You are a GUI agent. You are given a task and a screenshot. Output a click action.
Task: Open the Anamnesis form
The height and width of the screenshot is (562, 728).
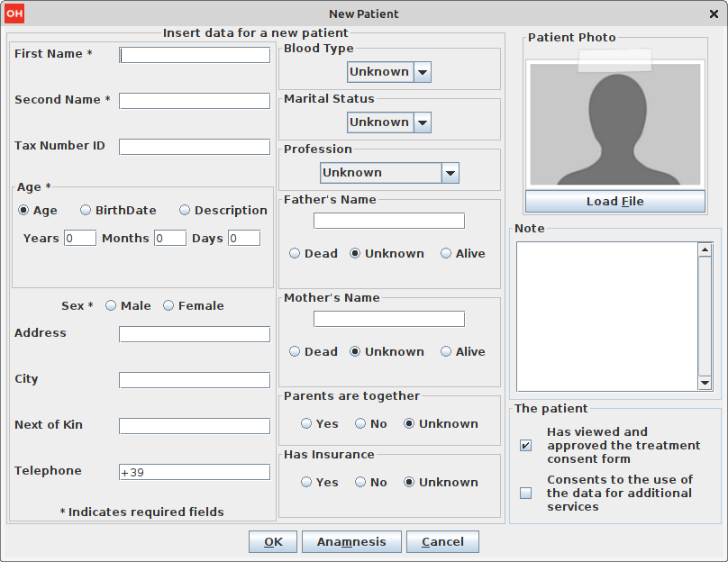[x=351, y=542]
